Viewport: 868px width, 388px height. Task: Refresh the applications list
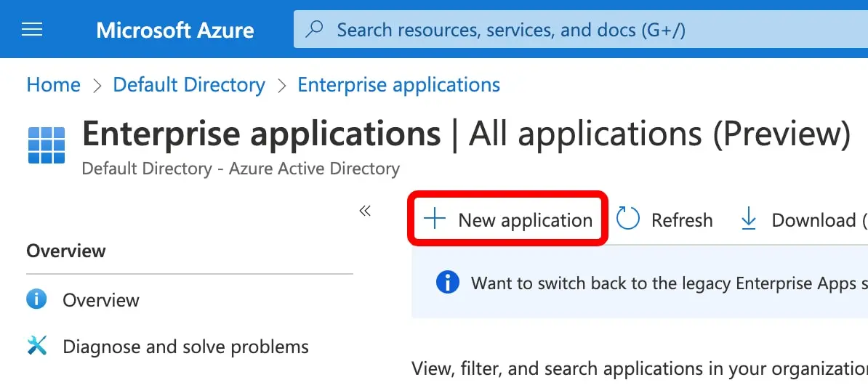click(664, 219)
